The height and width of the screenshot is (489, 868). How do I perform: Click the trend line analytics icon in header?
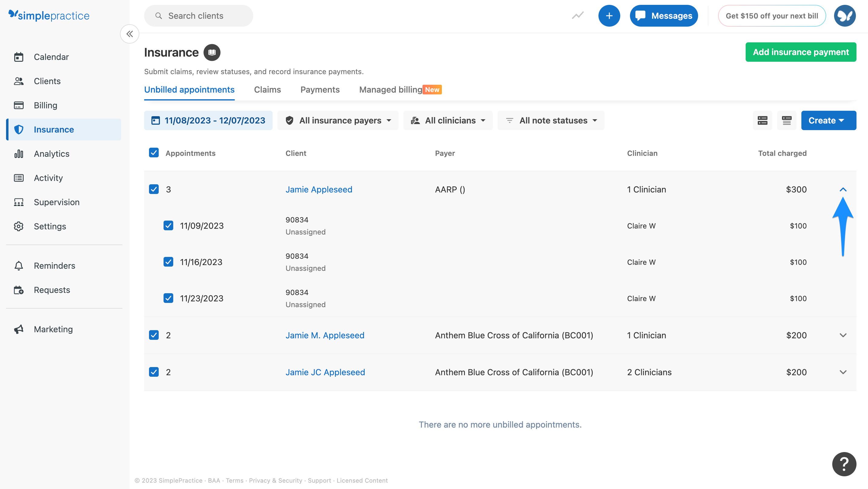pyautogui.click(x=578, y=15)
